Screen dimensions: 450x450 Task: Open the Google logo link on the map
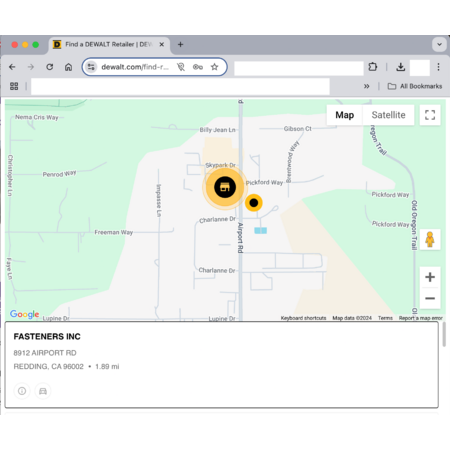click(x=24, y=314)
